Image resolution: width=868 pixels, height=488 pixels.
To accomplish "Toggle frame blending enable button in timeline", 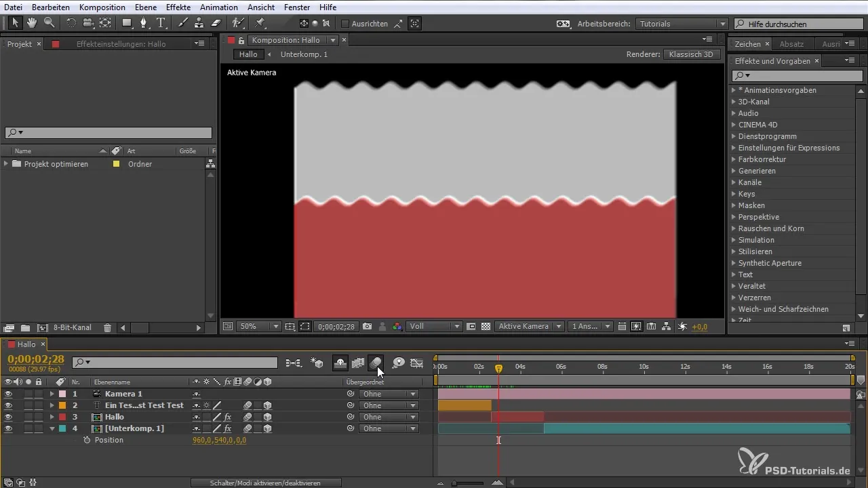I will [358, 363].
